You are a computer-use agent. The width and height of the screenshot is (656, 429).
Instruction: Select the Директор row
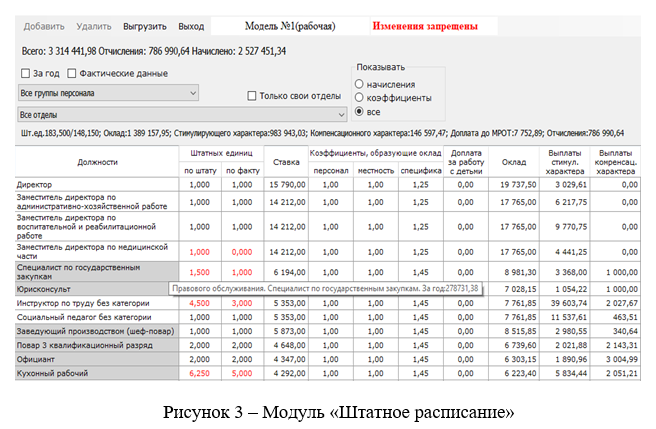tap(97, 185)
